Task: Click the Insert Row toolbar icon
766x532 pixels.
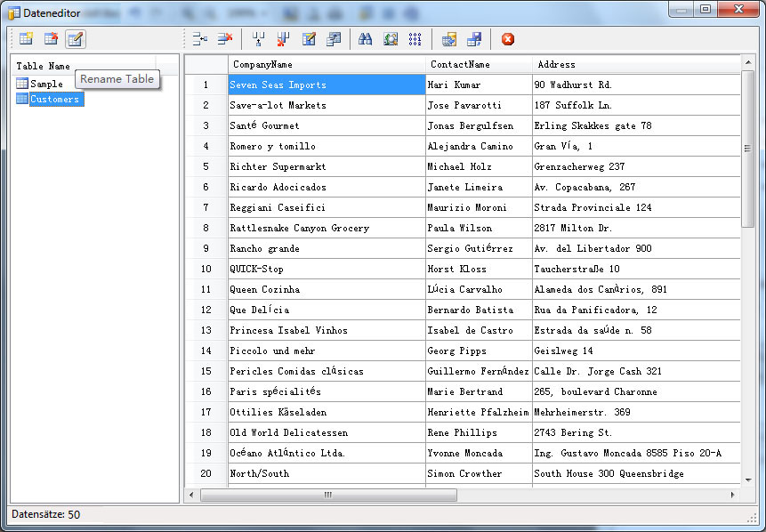Action: [x=199, y=39]
